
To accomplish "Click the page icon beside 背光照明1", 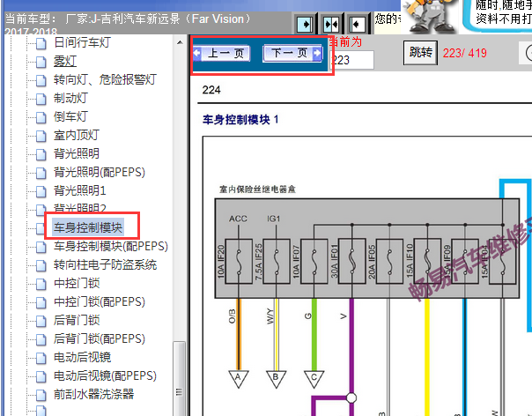I will (41, 191).
